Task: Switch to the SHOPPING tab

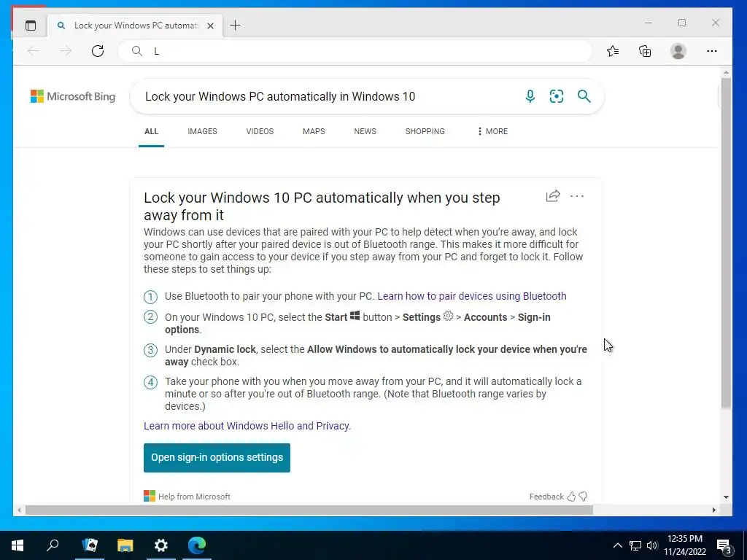Action: pyautogui.click(x=425, y=131)
